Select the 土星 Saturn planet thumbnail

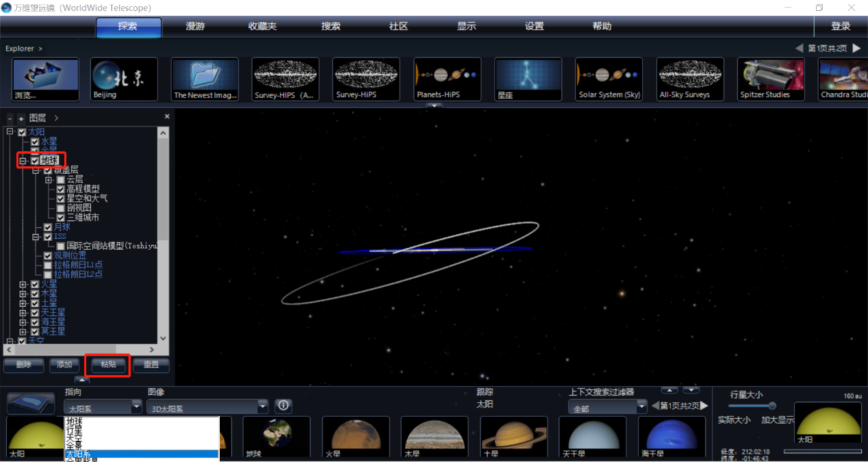[x=513, y=437]
